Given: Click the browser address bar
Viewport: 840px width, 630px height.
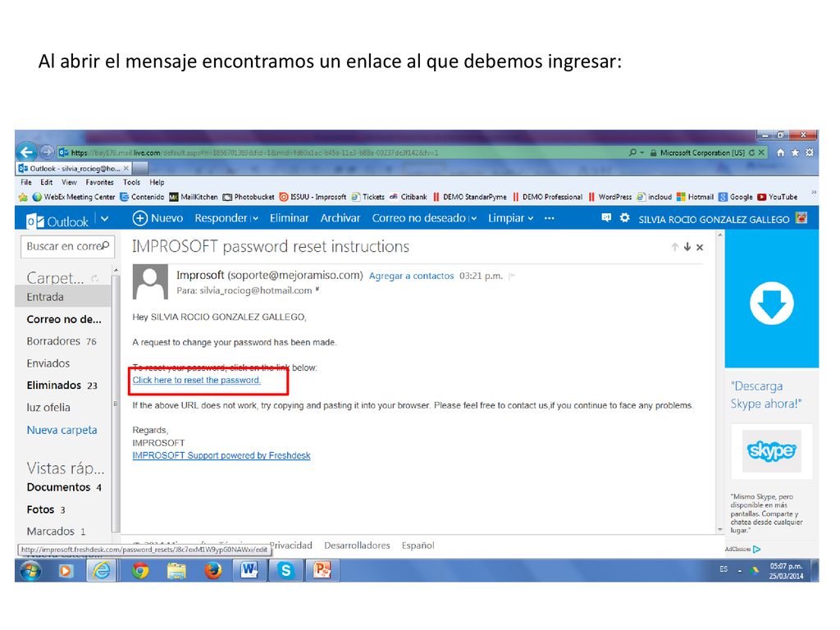Looking at the screenshot, I should [x=343, y=153].
